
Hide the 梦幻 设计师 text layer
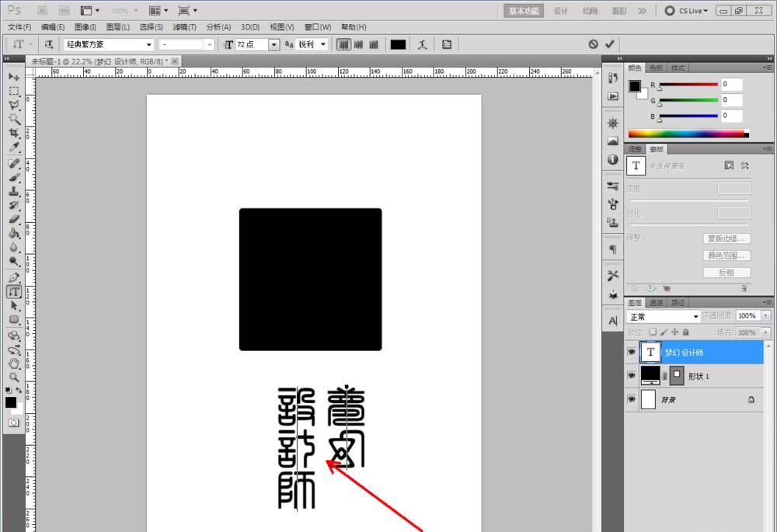click(632, 352)
